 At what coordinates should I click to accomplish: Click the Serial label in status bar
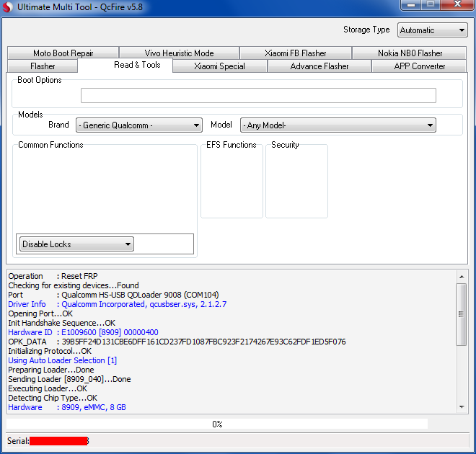pyautogui.click(x=18, y=440)
